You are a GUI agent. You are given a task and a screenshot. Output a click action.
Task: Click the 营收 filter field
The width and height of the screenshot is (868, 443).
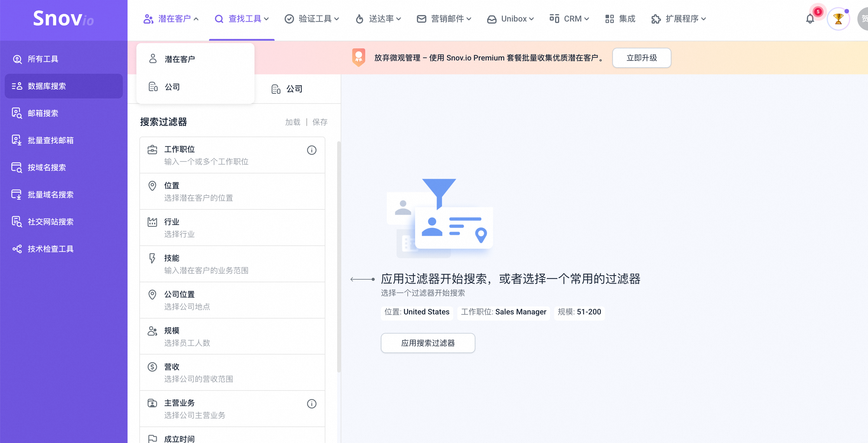(232, 373)
